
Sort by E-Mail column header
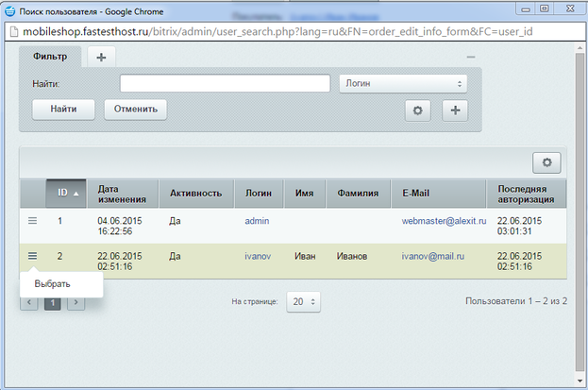438,194
